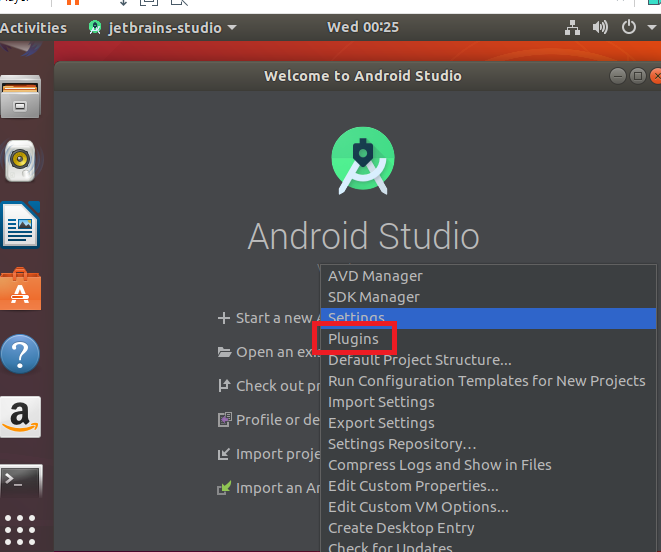This screenshot has height=552, width=661.
Task: Open the clock showing Wed 00:25
Action: pos(363,27)
